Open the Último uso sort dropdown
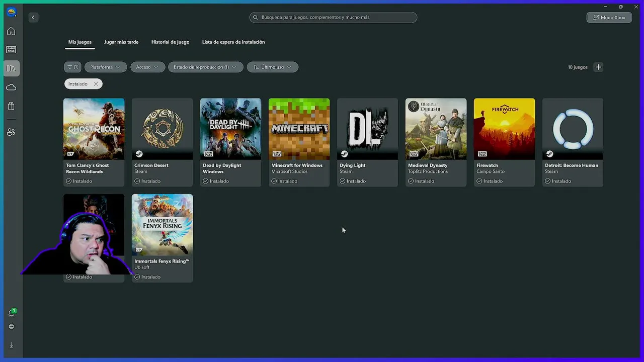The width and height of the screenshot is (644, 362). (x=273, y=67)
